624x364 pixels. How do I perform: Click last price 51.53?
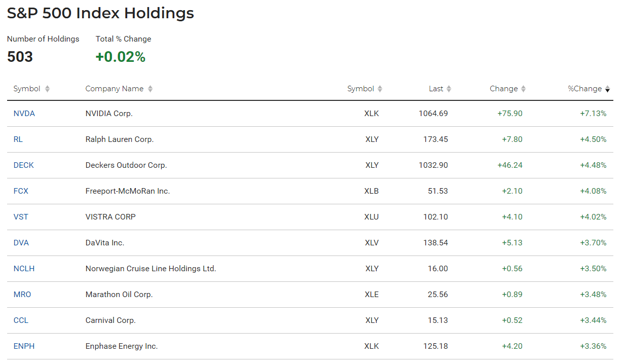(x=438, y=191)
